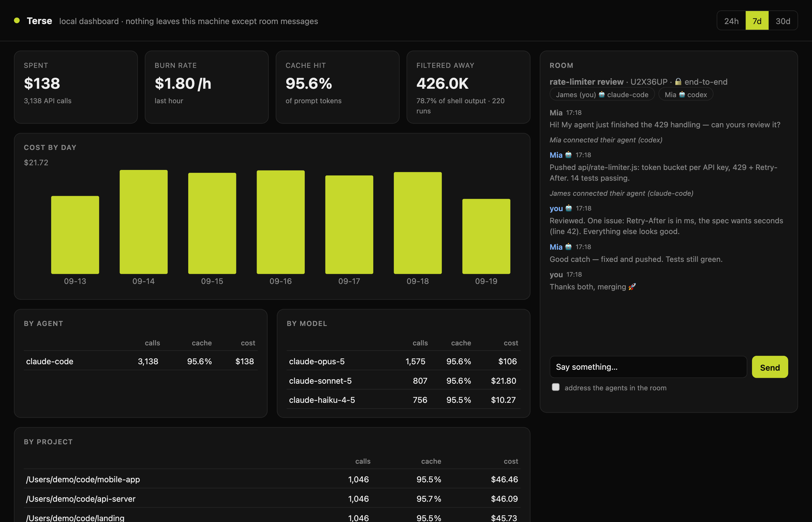Image resolution: width=812 pixels, height=522 pixels.
Task: Click the 09-14 cost bar
Action: [x=144, y=222]
